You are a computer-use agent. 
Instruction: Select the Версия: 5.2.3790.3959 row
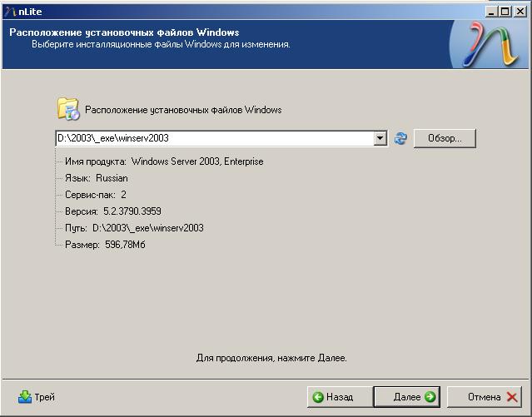(x=113, y=211)
